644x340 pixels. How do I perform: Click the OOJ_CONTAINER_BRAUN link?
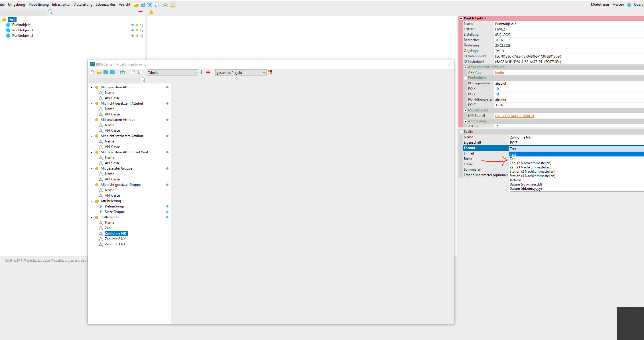pyautogui.click(x=514, y=116)
